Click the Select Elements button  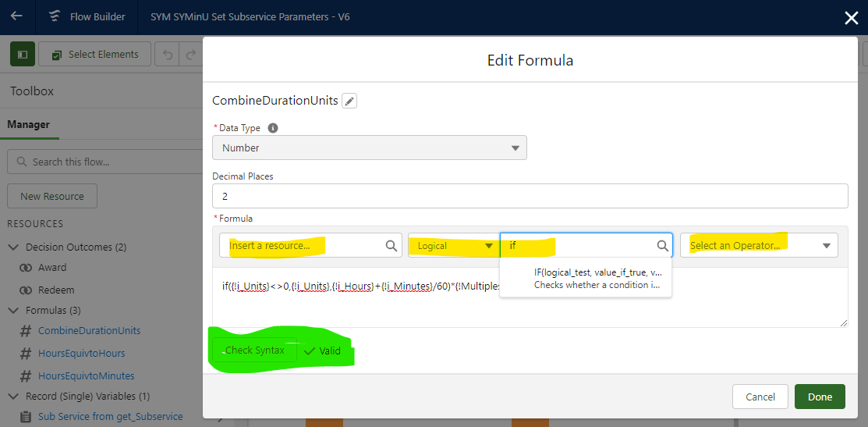(x=94, y=55)
